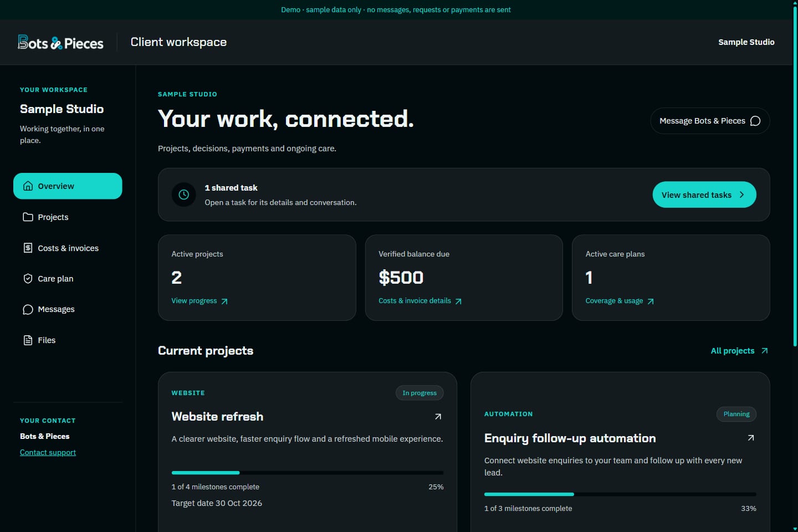798x532 pixels.
Task: Navigate to Care plan
Action: (x=68, y=279)
